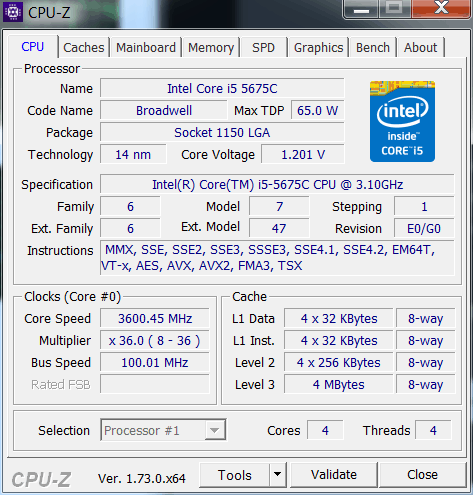Click the Family value field

[130, 207]
